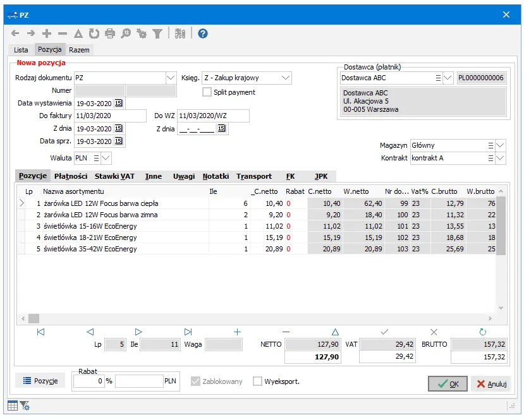Open calendar for Z dnia under Do WZ
The width and height of the screenshot is (524, 420).
[222, 129]
